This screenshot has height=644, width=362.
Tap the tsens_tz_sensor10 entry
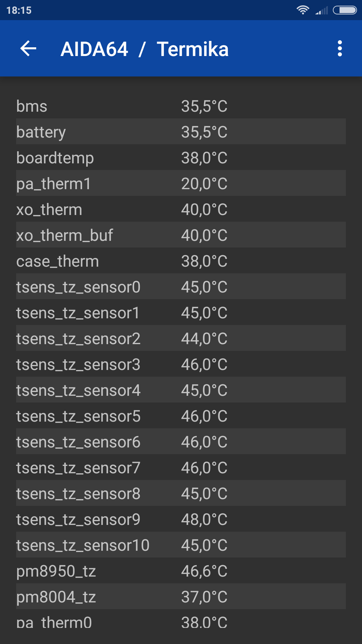181,545
